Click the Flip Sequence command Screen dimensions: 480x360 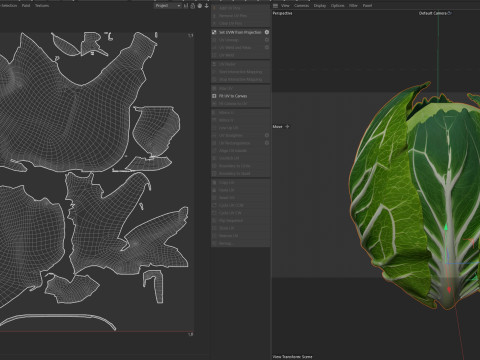[x=231, y=220]
